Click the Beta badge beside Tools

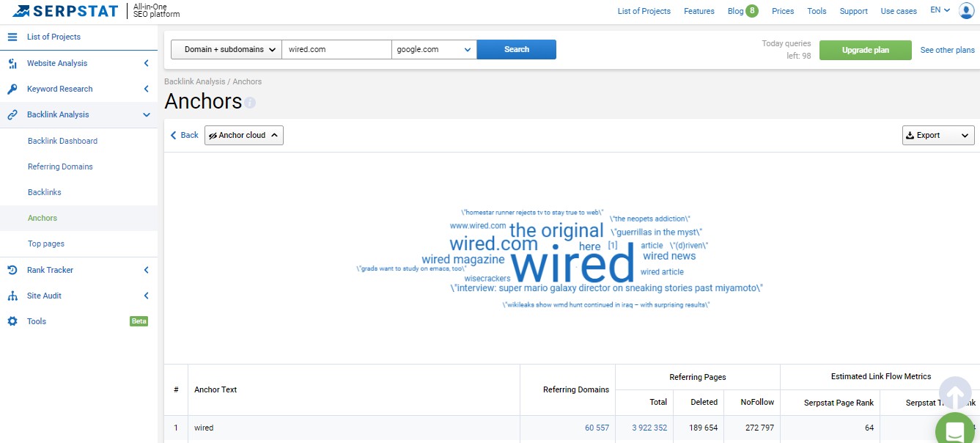point(139,321)
